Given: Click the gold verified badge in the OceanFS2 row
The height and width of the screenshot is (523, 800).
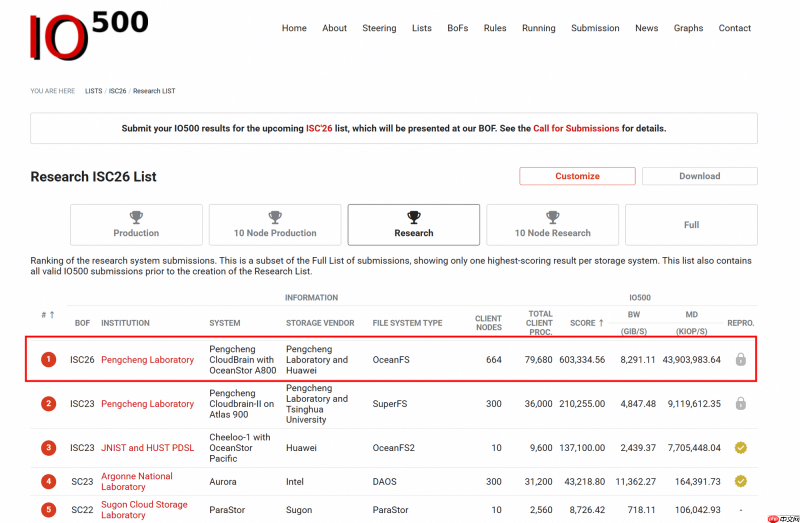Looking at the screenshot, I should click(x=740, y=447).
